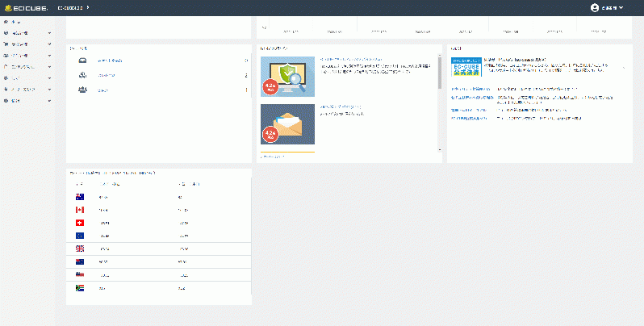Click the EC-CUBE logo in the header
The width and height of the screenshot is (644, 326).
coord(26,8)
